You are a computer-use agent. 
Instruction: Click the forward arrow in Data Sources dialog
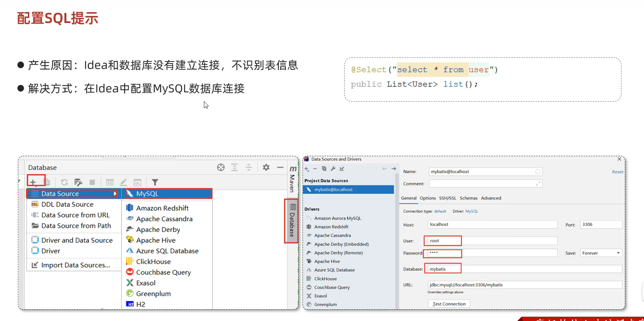(394, 169)
